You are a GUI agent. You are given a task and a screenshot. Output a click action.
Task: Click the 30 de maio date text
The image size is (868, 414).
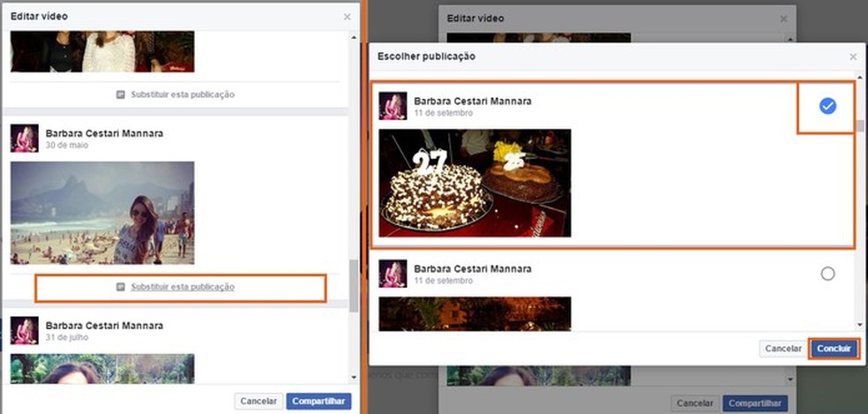(67, 145)
